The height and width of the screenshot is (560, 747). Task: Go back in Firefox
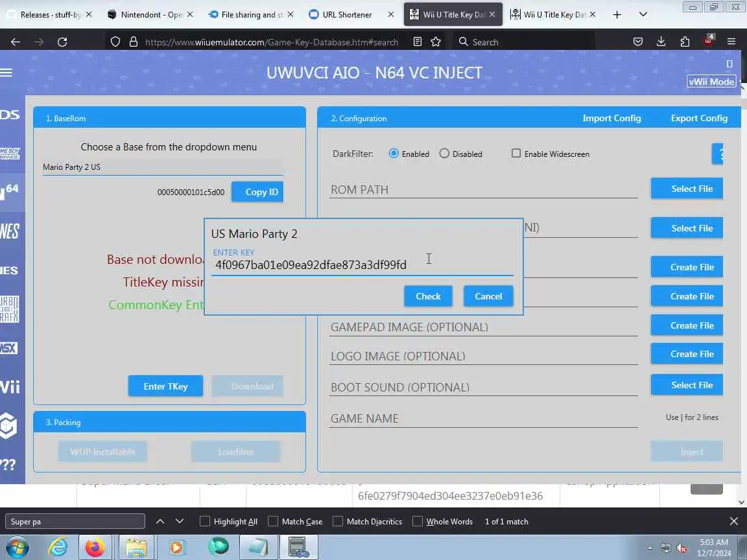pos(16,42)
